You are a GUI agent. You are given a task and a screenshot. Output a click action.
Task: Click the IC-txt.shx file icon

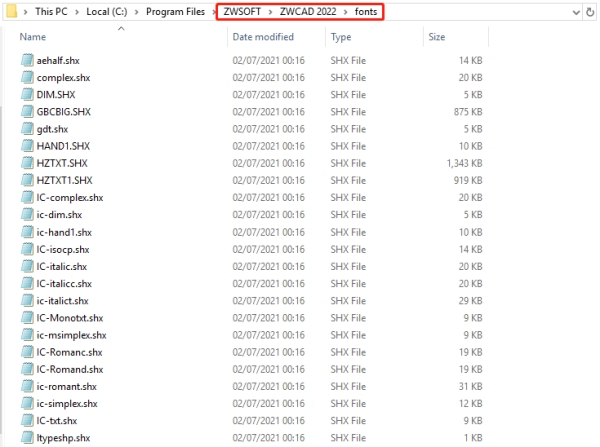[27, 421]
